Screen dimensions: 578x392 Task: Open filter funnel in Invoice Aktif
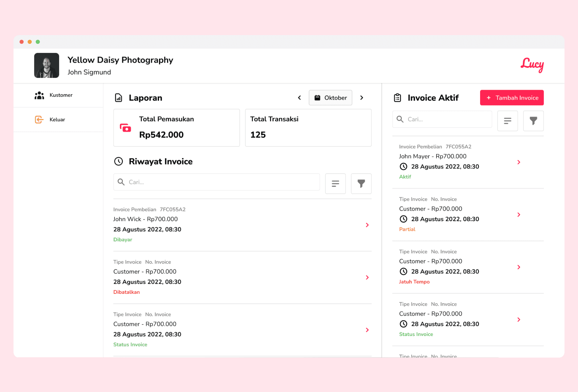[x=533, y=121]
